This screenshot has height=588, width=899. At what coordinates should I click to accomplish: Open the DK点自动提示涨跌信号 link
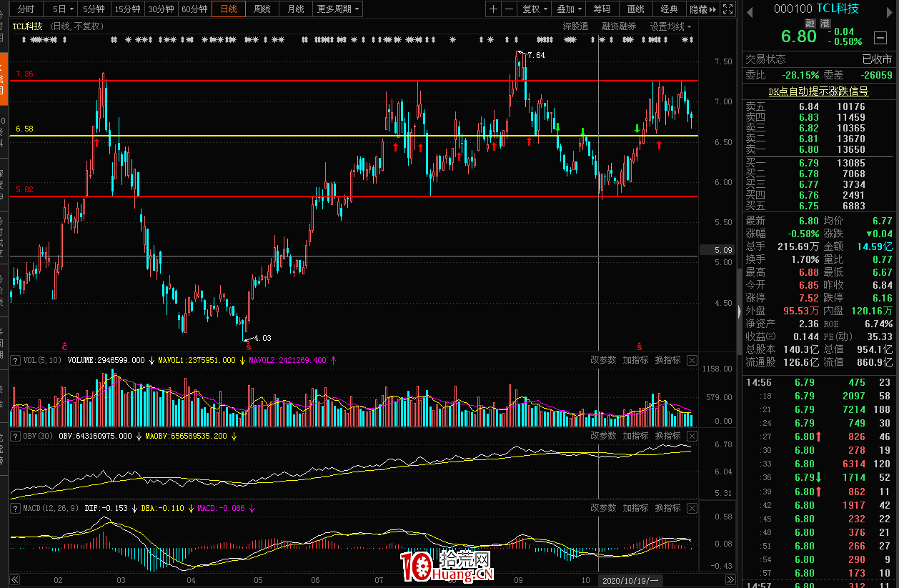tap(818, 91)
